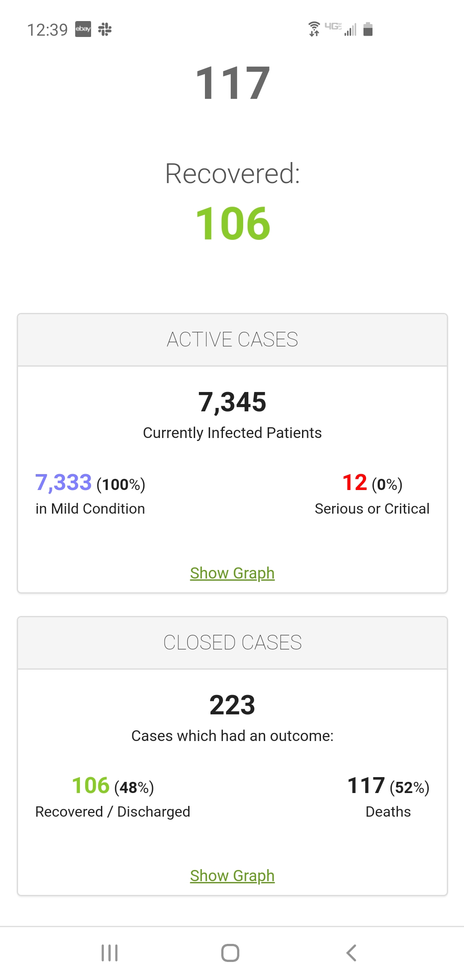
Task: Tap the Android home button
Action: tap(230, 953)
